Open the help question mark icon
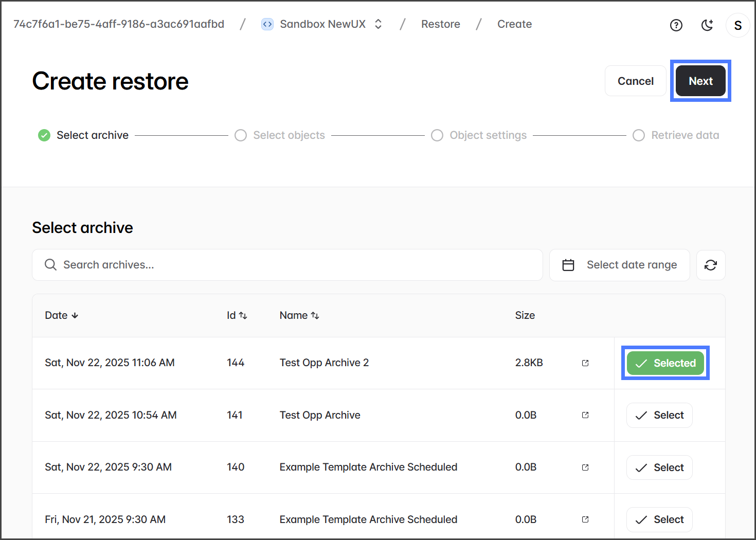 pos(676,25)
